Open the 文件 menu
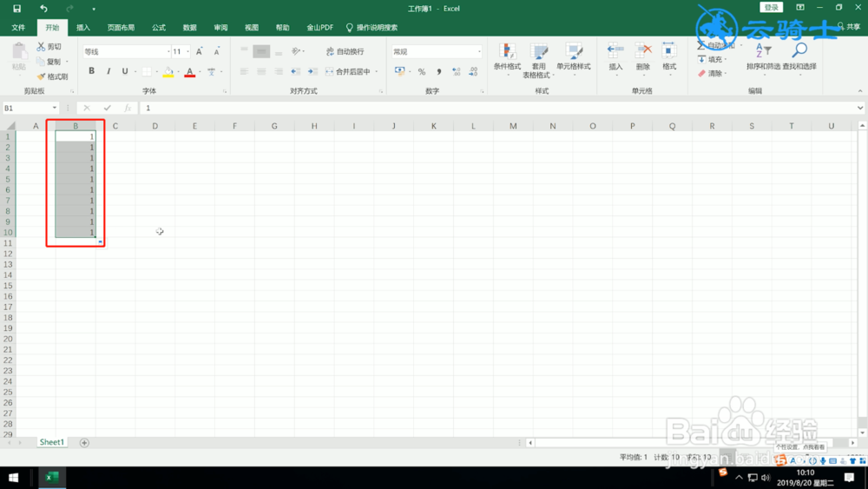 (x=18, y=27)
